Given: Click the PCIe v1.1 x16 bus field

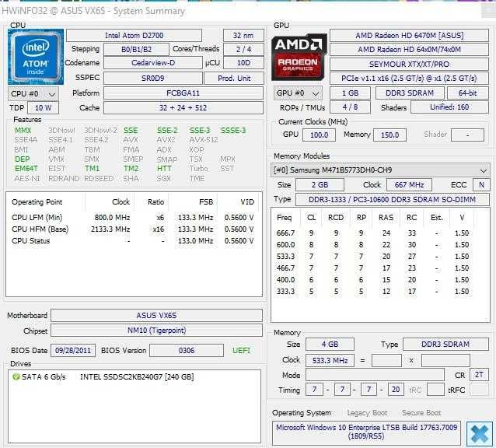Looking at the screenshot, I should point(410,78).
